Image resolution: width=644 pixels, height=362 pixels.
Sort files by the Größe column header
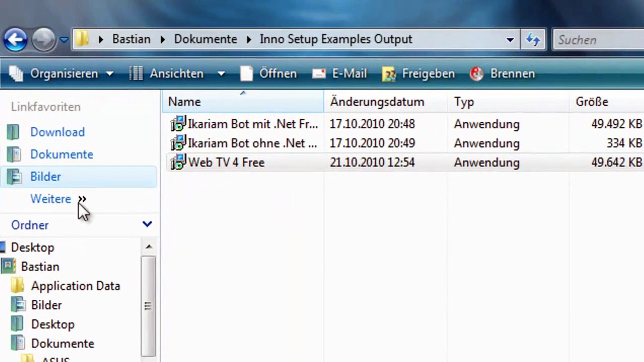pos(592,102)
